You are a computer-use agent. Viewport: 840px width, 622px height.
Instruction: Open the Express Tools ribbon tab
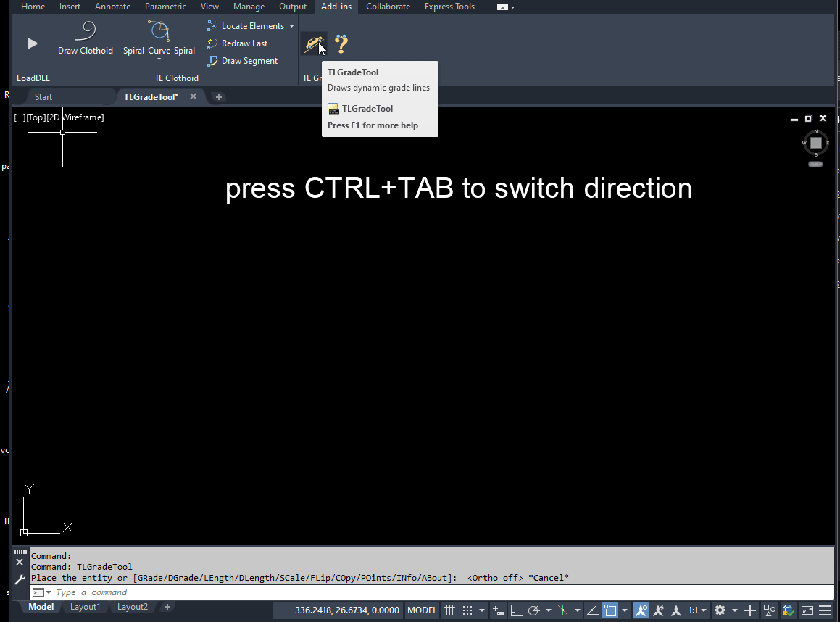pos(449,7)
